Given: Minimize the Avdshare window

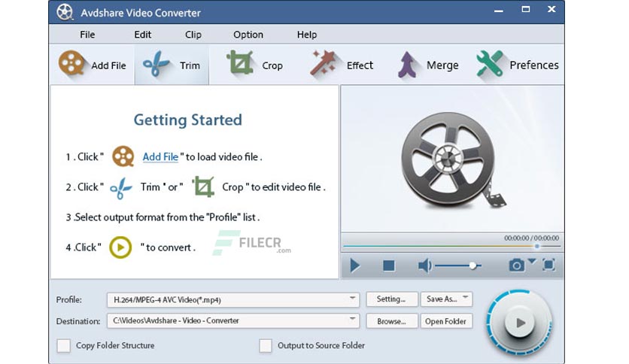Looking at the screenshot, I should point(499,11).
